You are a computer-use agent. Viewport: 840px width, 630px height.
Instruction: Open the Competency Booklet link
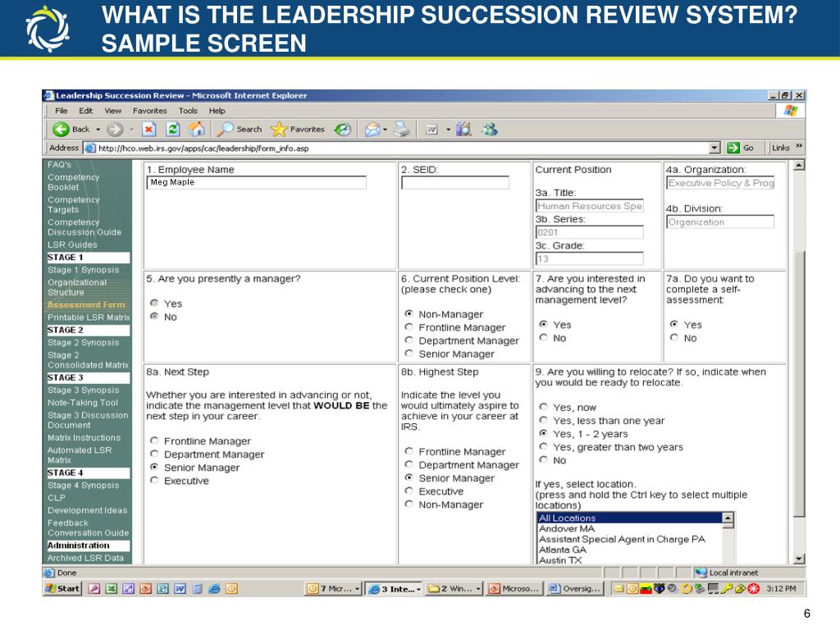73,182
